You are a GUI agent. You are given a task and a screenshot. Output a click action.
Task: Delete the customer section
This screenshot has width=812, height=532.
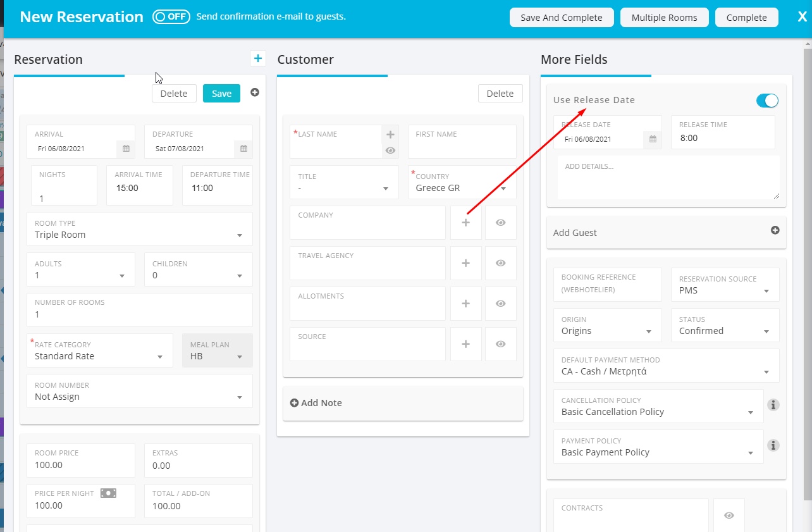click(500, 93)
